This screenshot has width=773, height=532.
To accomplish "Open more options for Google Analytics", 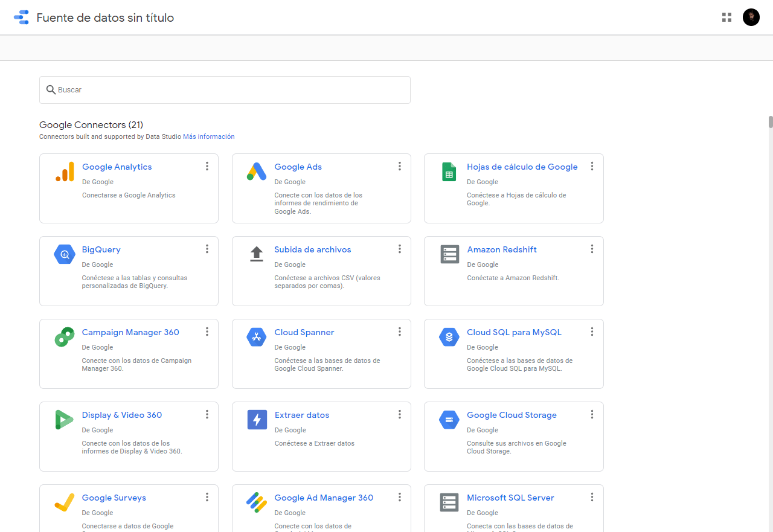I will point(207,166).
